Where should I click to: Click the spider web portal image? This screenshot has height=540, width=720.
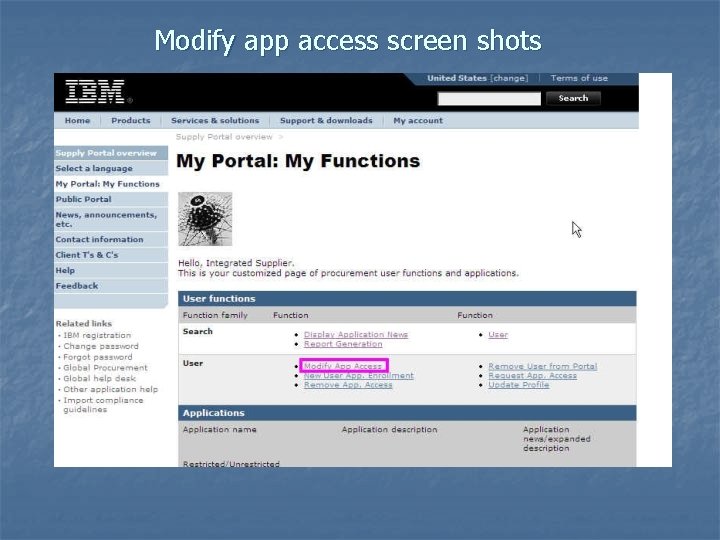[x=205, y=219]
